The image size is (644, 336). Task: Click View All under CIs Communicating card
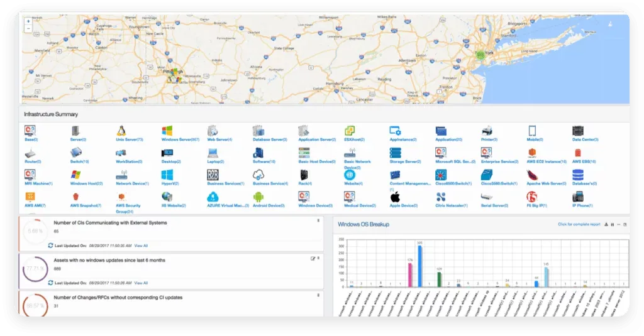coord(141,246)
